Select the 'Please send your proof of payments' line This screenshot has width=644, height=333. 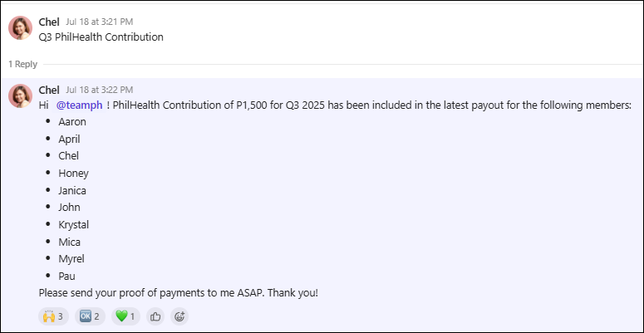point(179,293)
